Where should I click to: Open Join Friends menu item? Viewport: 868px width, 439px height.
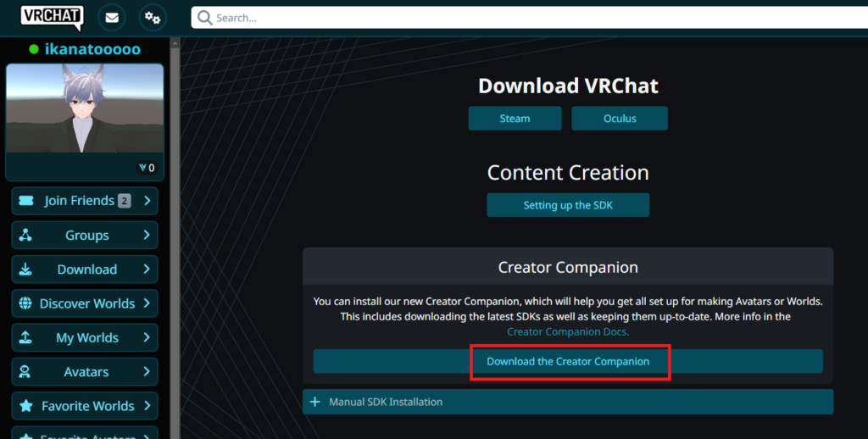pos(85,200)
